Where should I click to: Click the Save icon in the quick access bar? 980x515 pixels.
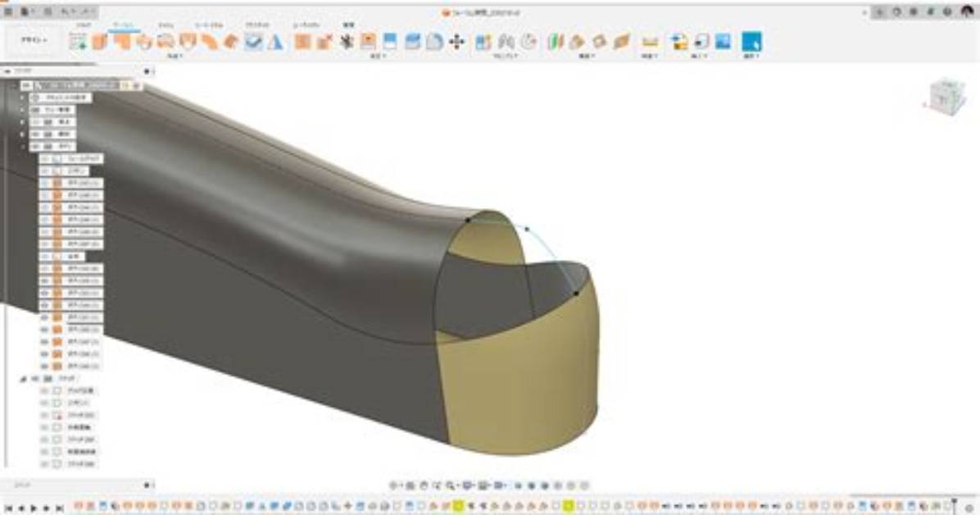pyautogui.click(x=48, y=11)
